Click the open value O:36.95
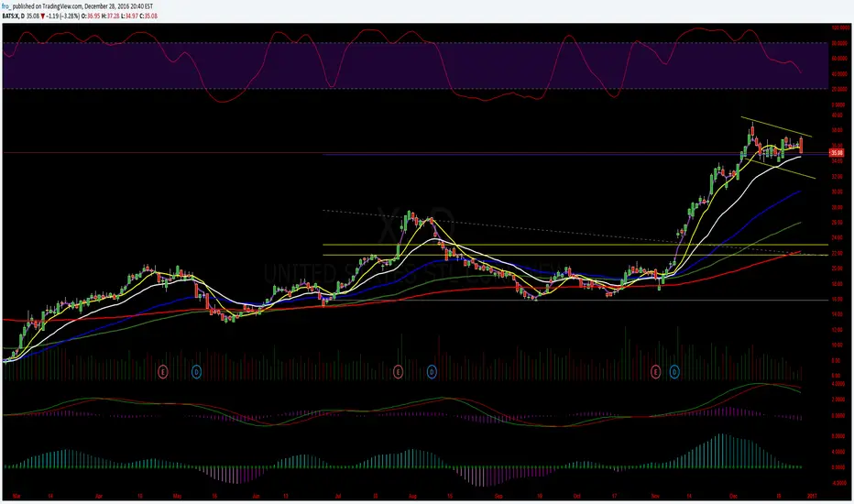The width and height of the screenshot is (854, 504). pyautogui.click(x=91, y=16)
